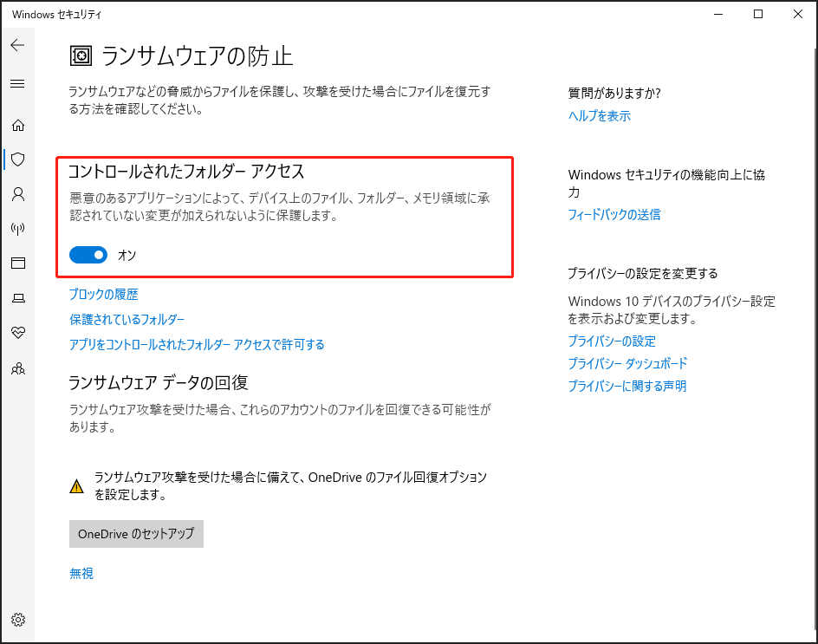Open the hamburger navigation menu
The image size is (818, 644).
click(17, 83)
